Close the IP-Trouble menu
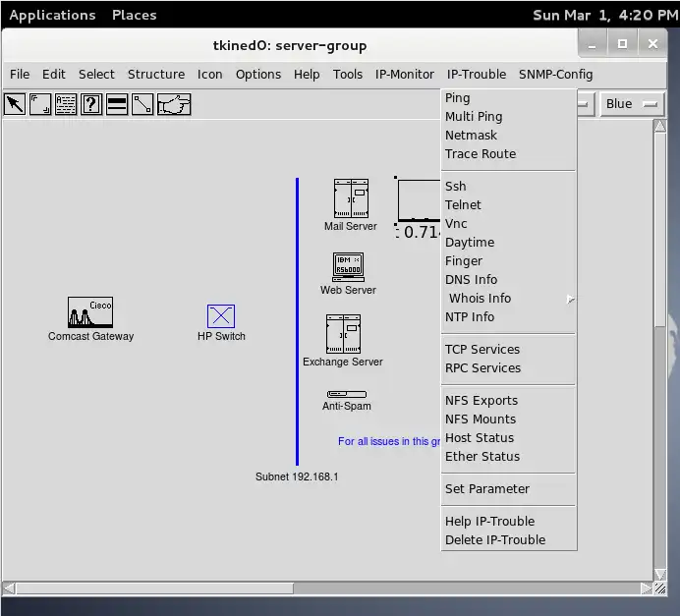Viewport: 680px width, 616px height. click(477, 74)
